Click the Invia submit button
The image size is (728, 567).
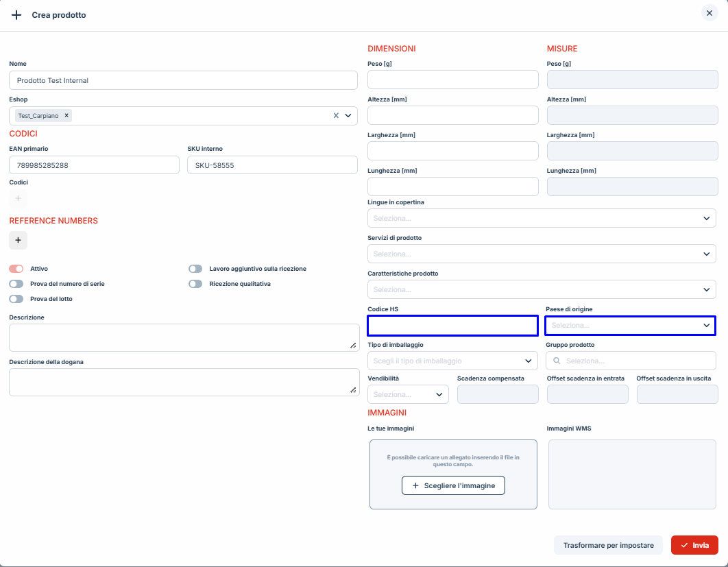(694, 545)
